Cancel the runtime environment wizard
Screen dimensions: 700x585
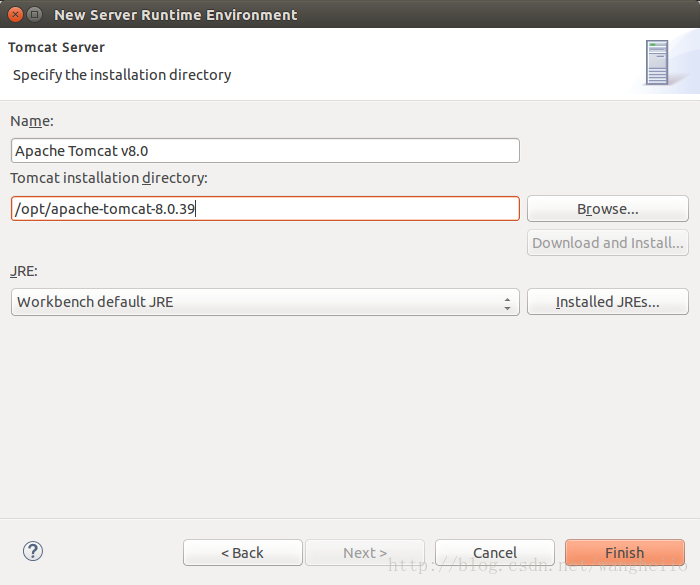(495, 553)
